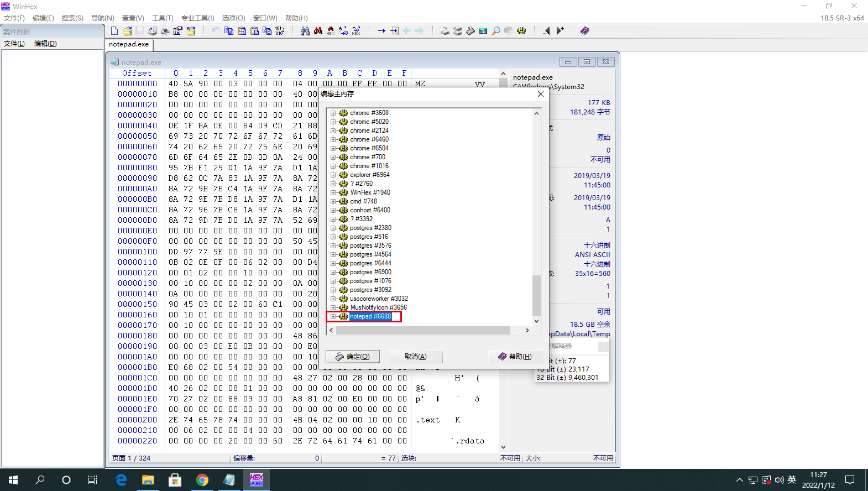
Task: Expand the notepad #6688 process node
Action: (x=333, y=316)
